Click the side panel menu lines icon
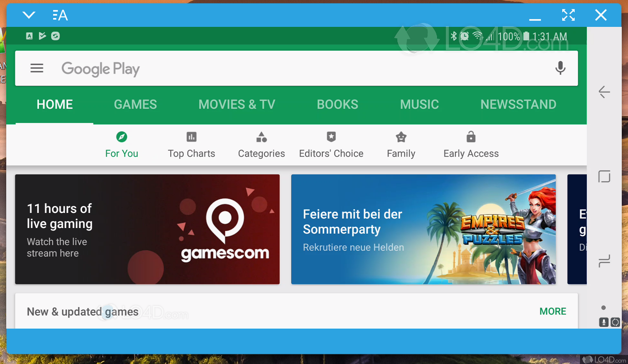The width and height of the screenshot is (628, 364). (x=604, y=261)
